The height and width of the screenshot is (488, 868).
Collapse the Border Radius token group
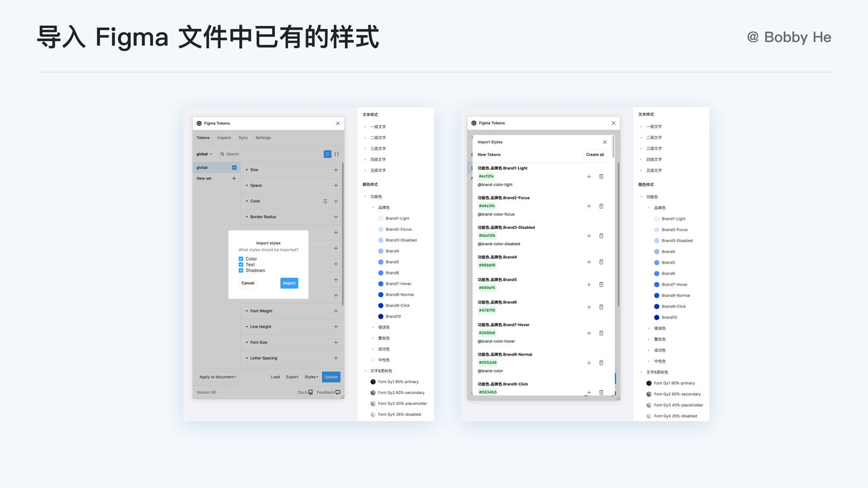[247, 216]
